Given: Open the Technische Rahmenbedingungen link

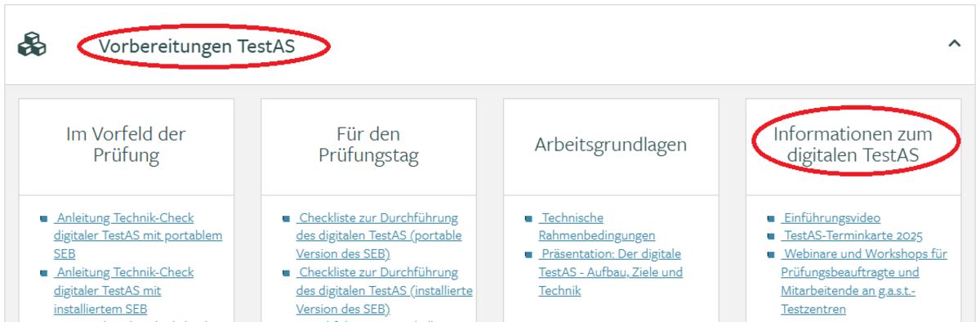Looking at the screenshot, I should coord(597,226).
